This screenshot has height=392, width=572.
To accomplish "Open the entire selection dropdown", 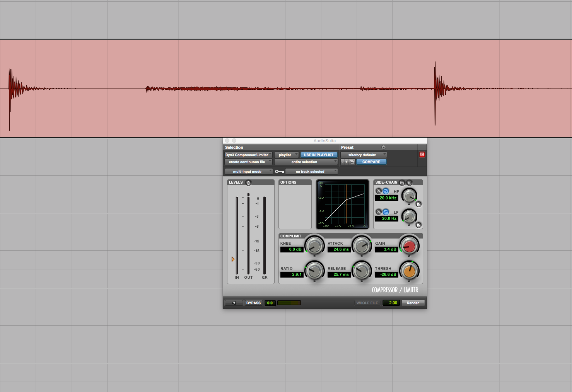I will 306,162.
